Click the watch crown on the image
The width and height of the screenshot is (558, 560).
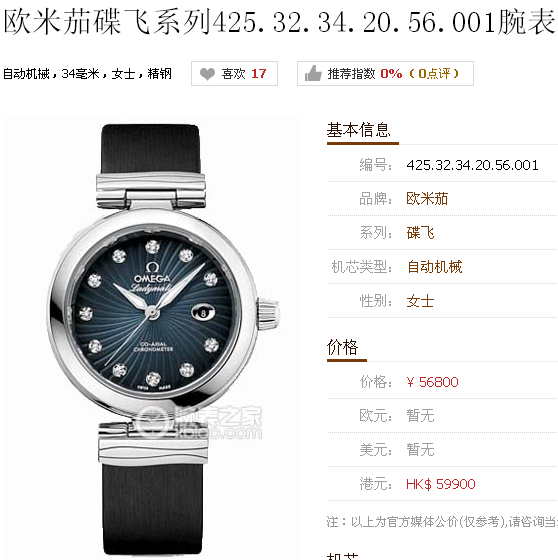tap(268, 313)
